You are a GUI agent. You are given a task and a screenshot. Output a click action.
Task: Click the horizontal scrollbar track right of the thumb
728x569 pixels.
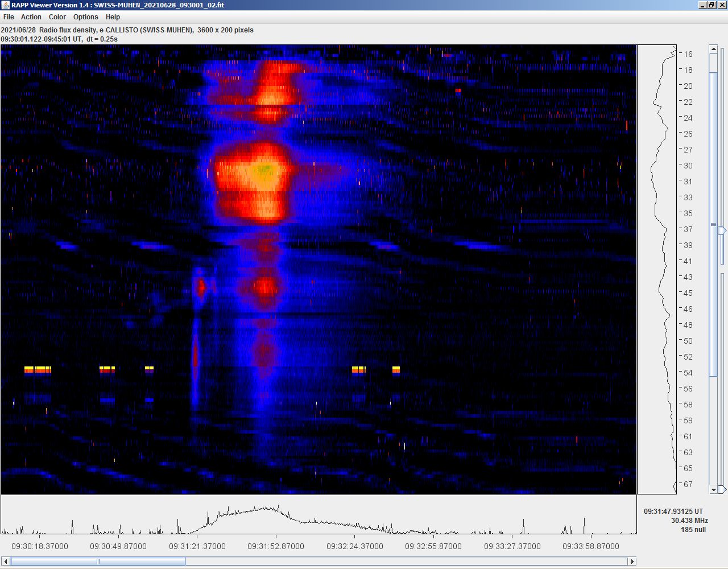pos(406,562)
